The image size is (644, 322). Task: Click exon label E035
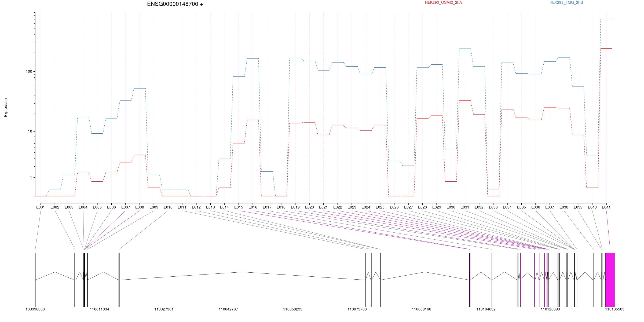[521, 207]
